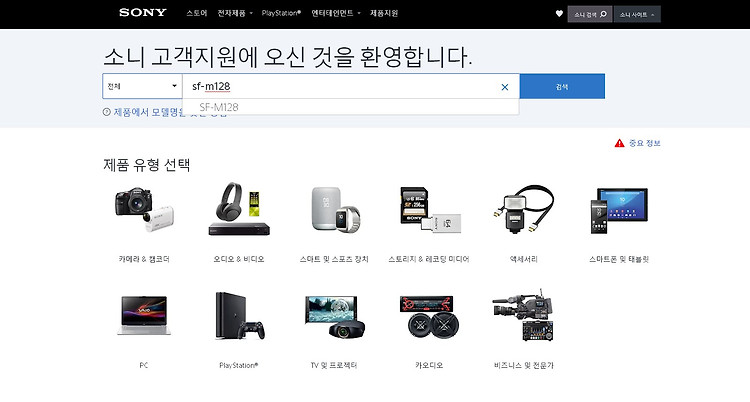750x402 pixels.
Task: Open the 스토어 menu item
Action: point(197,13)
